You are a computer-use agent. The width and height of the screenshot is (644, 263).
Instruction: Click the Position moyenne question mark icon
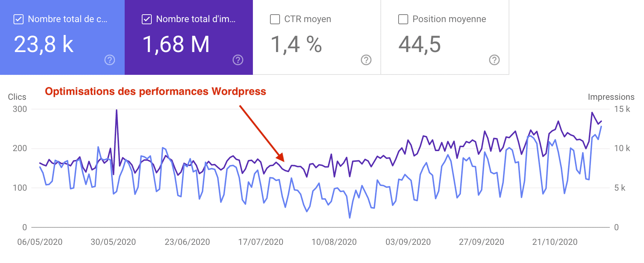[x=494, y=60]
